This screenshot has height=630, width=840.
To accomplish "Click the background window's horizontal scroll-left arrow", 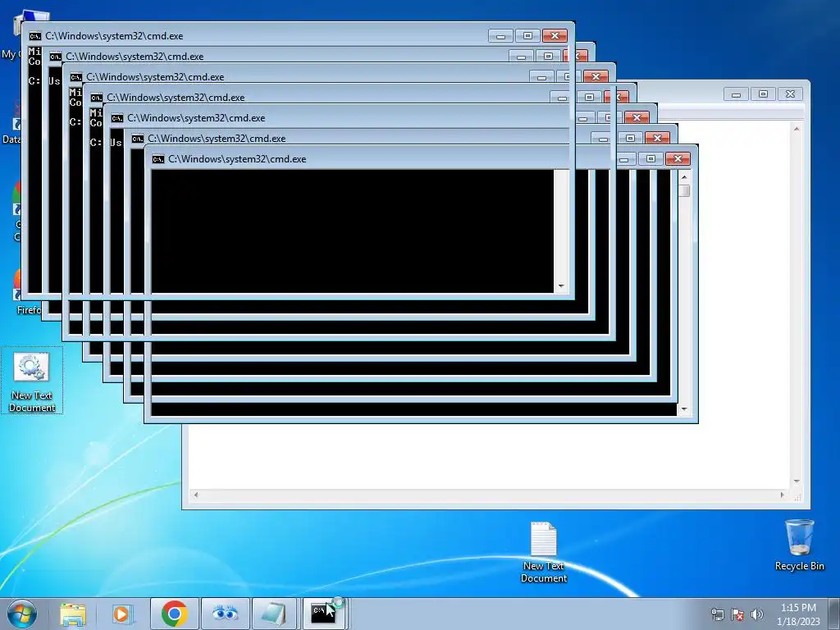I will tap(195, 495).
